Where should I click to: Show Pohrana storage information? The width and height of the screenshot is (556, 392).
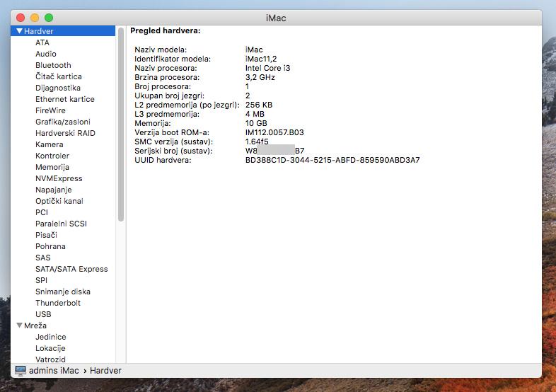pyautogui.click(x=50, y=246)
